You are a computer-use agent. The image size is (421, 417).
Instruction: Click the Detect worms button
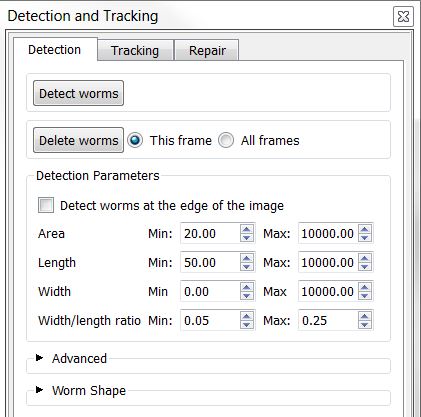78,93
